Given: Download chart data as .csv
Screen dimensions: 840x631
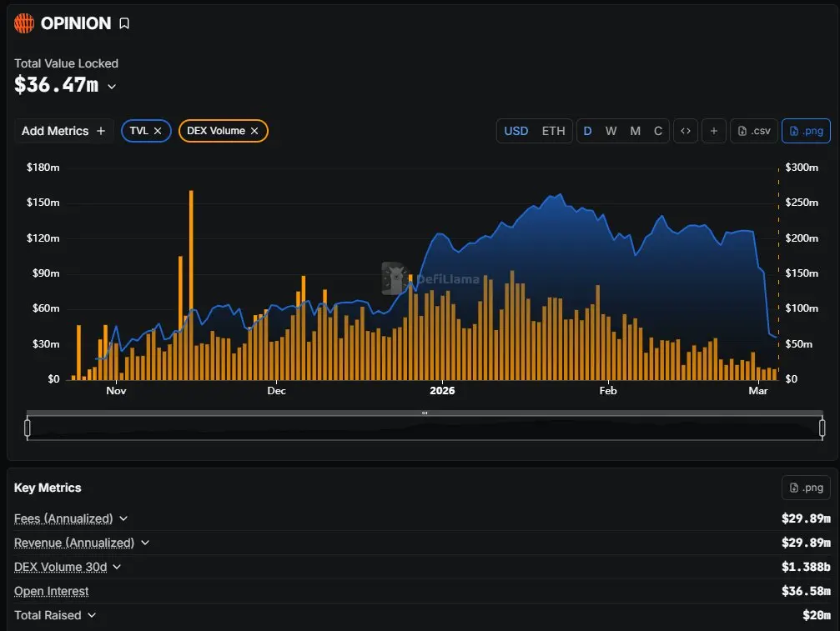Looking at the screenshot, I should [754, 131].
